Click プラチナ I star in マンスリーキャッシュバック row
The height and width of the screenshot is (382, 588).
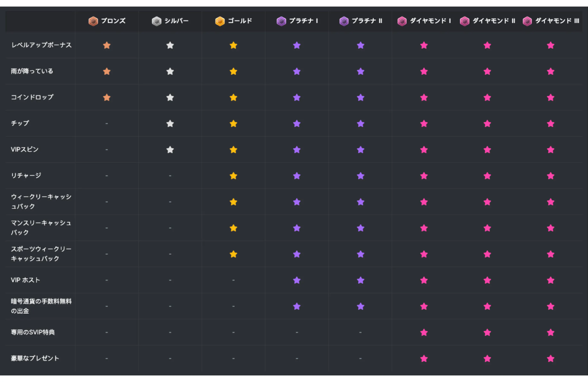pos(297,228)
